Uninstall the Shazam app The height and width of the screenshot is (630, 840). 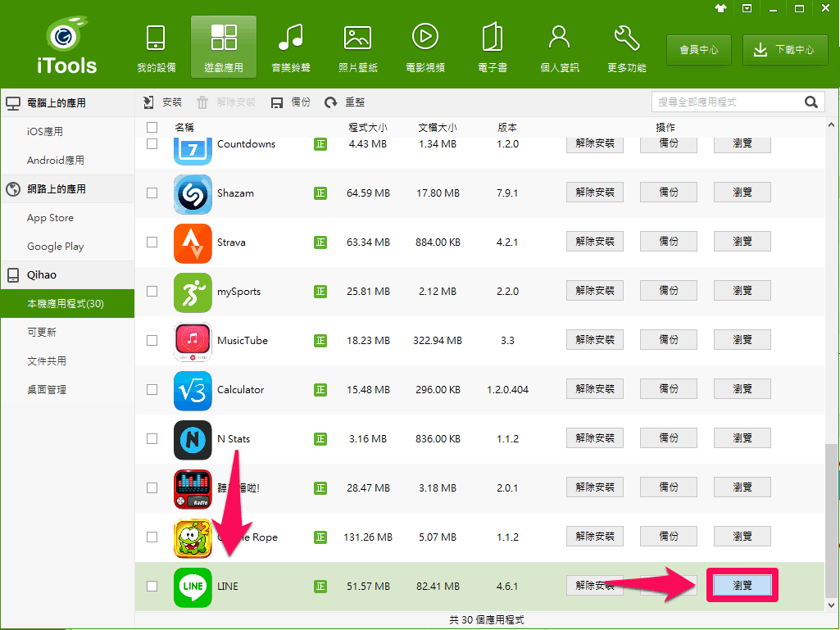tap(595, 193)
